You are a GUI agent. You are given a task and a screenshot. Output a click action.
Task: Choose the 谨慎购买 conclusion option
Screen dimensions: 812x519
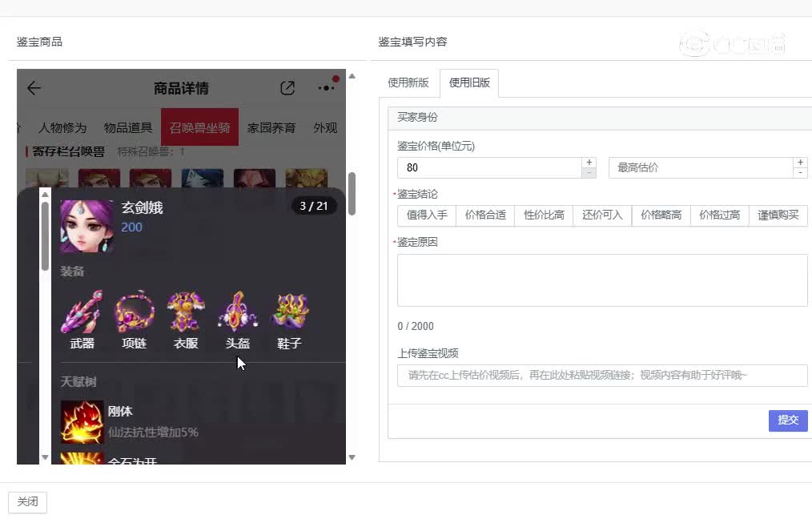tap(778, 215)
